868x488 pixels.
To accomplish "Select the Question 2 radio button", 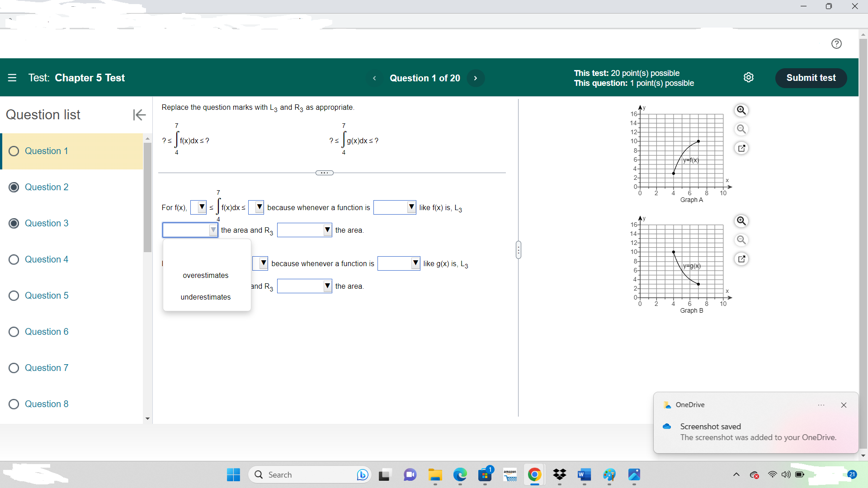I will click(14, 187).
